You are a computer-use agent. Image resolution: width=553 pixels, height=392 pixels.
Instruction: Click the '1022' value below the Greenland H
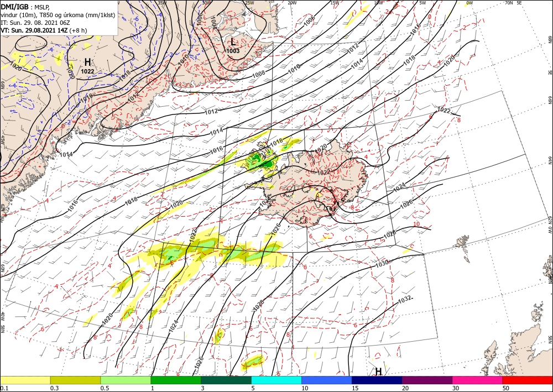[x=87, y=71]
